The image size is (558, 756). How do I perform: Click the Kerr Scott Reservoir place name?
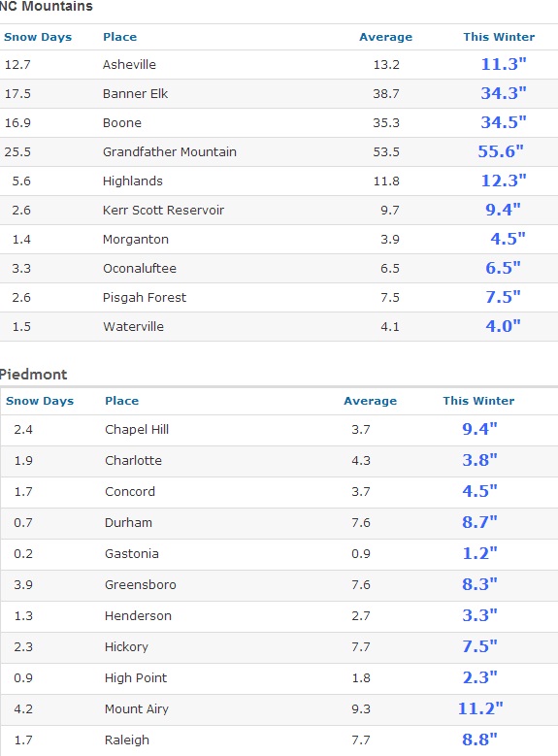163,211
